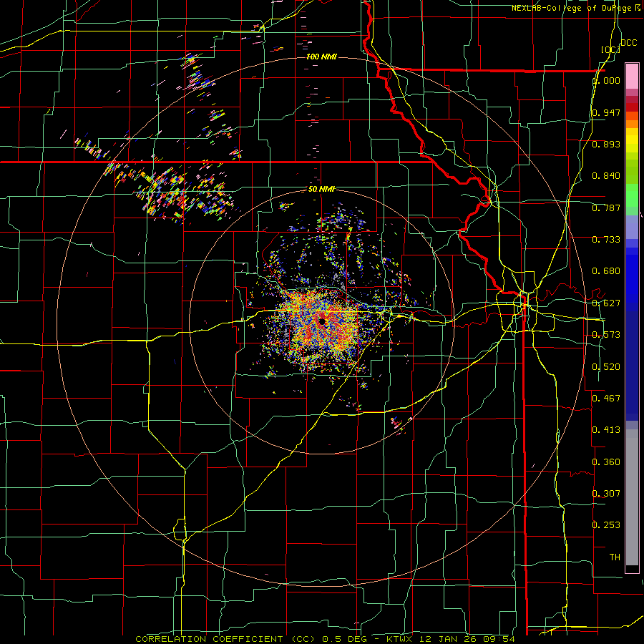Click the 0.893 legend value
This screenshot has height=644, width=644.
coord(606,144)
